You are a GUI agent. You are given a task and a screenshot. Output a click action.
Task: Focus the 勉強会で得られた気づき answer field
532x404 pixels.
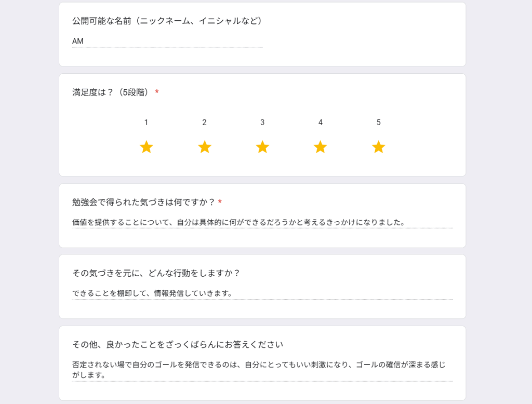point(262,222)
